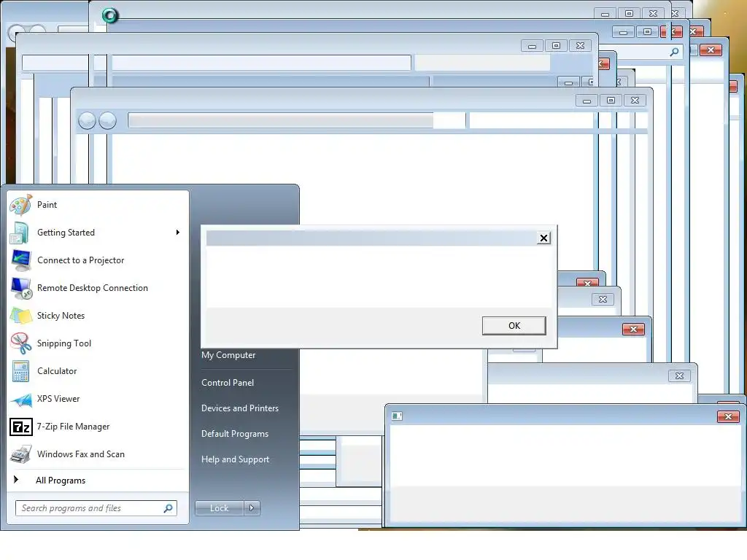Expand the Getting Started submenu arrow
This screenshot has width=747, height=560.
[x=178, y=233]
